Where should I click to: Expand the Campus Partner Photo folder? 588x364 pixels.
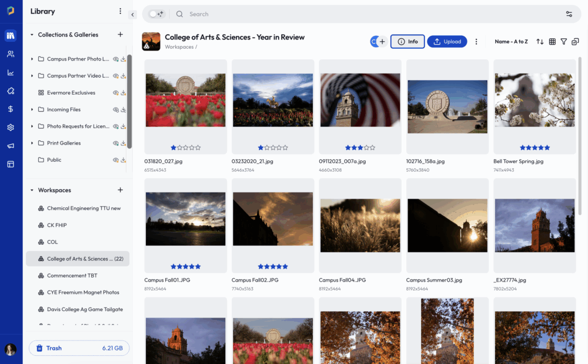coord(32,59)
